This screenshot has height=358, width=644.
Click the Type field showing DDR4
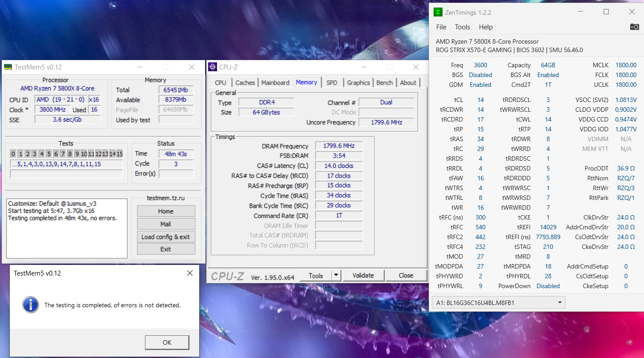pyautogui.click(x=266, y=102)
